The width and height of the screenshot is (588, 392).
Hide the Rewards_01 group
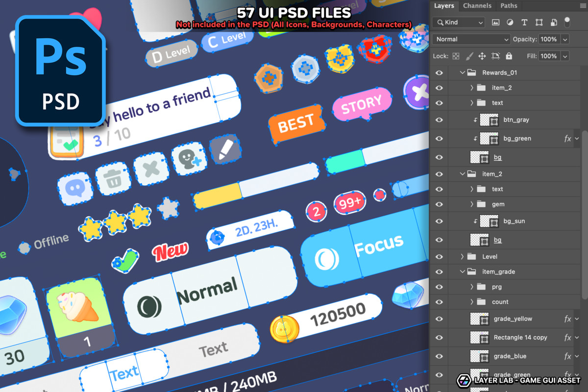coord(439,73)
